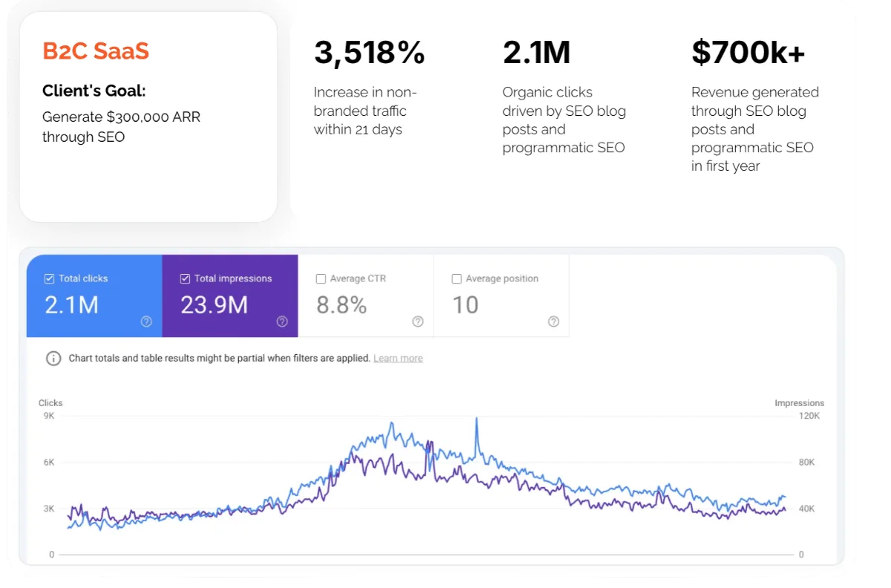Click the 80K impressions axis tick
Viewport: 891px width, 588px height.
click(x=806, y=463)
